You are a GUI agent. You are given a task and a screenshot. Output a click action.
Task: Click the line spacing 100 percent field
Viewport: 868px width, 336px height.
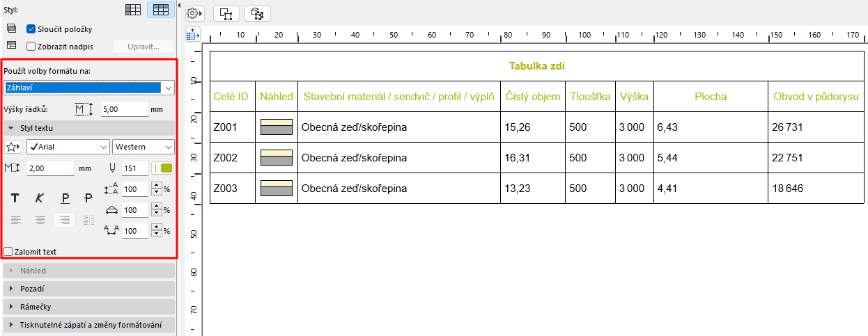[x=135, y=189]
